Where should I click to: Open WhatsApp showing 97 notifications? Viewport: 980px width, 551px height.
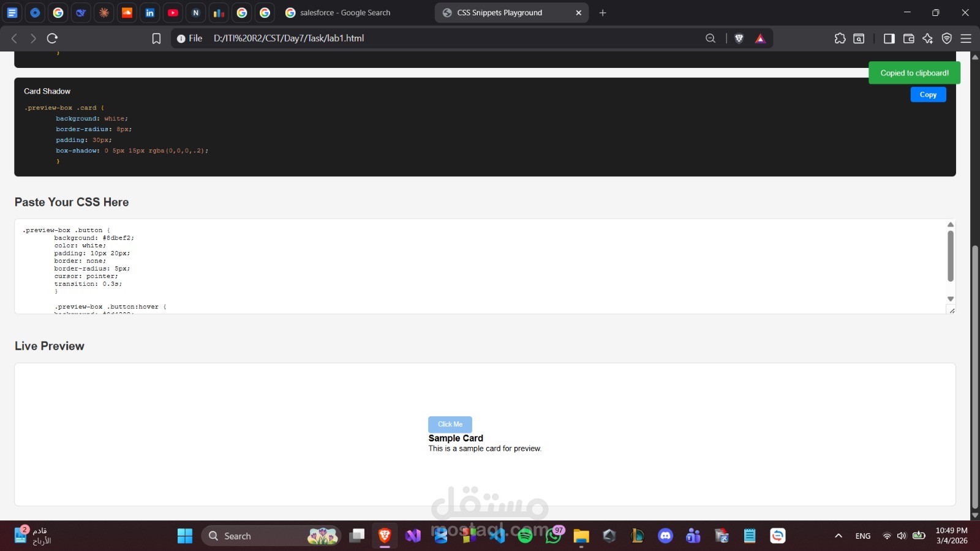point(552,536)
